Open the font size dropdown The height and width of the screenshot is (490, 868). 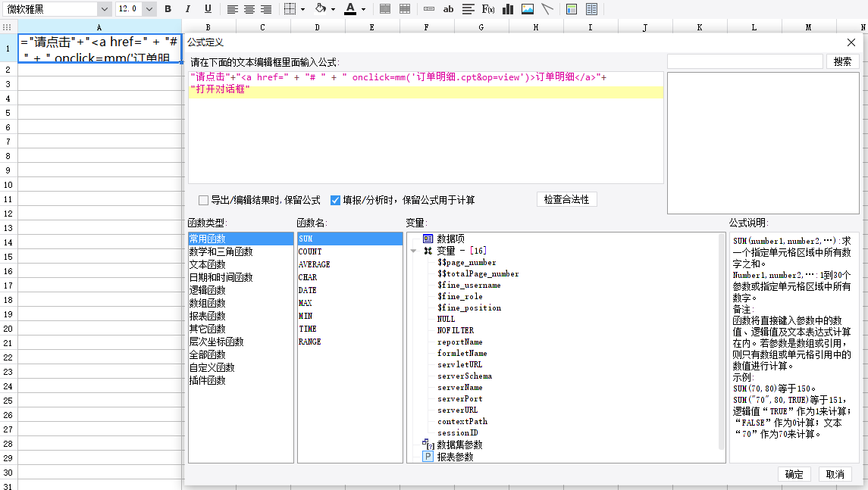pos(149,9)
